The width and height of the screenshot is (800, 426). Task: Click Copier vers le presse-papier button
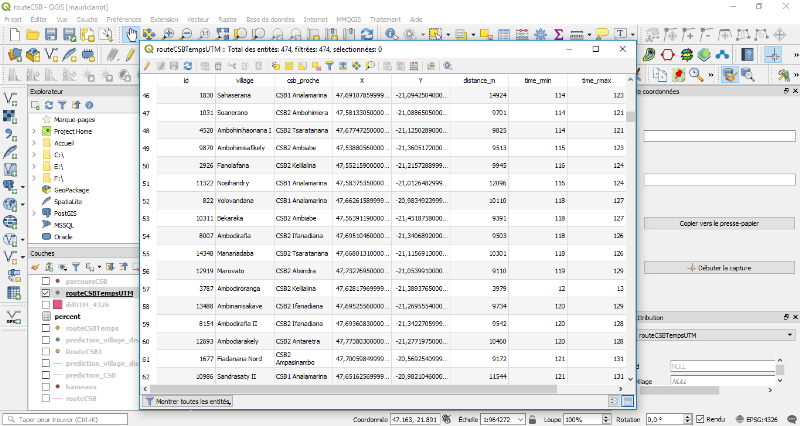click(x=719, y=223)
